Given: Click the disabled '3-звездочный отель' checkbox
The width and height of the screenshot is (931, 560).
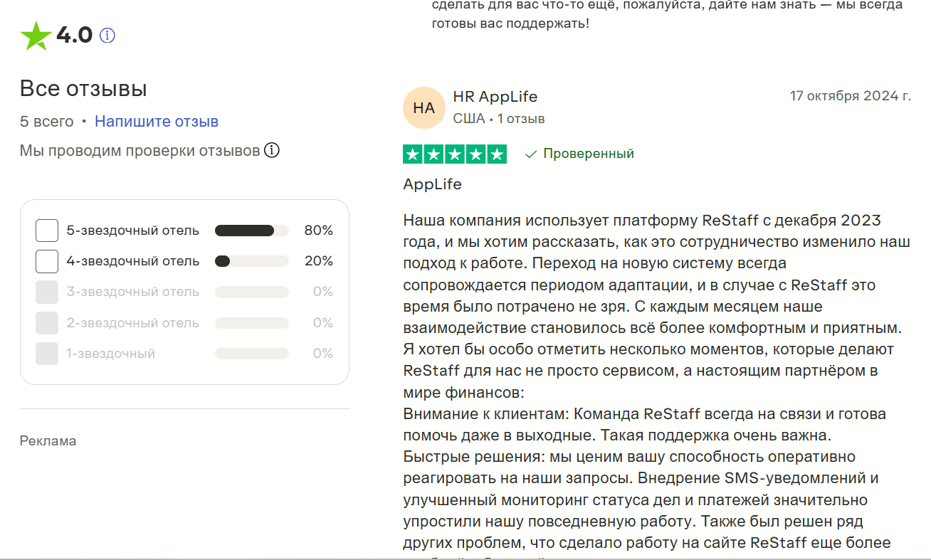Looking at the screenshot, I should pyautogui.click(x=46, y=292).
